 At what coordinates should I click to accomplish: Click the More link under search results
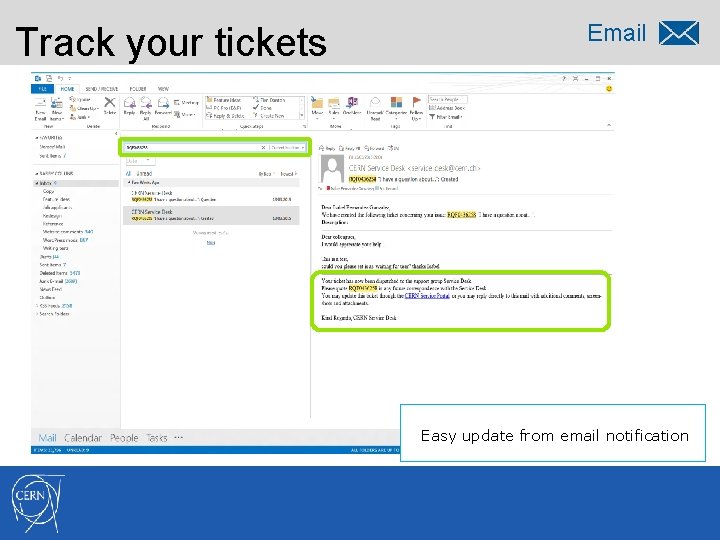(x=211, y=243)
